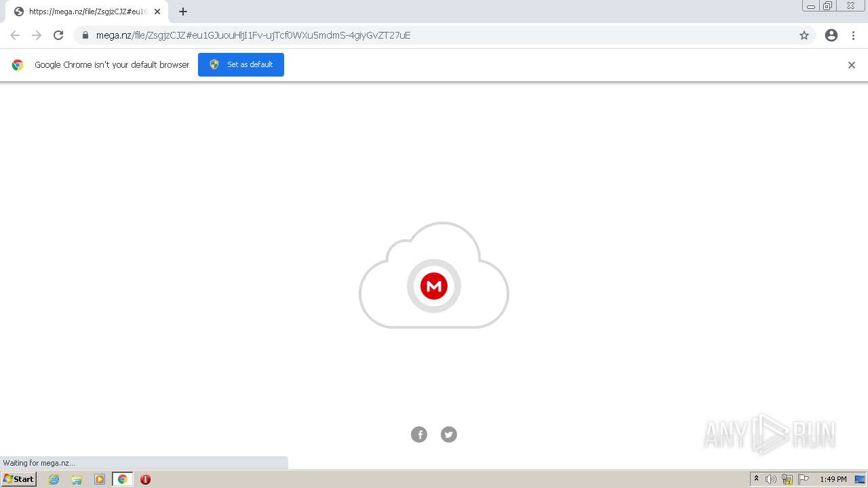This screenshot has height=488, width=868.
Task: Reload the mega.nz page
Action: tap(58, 35)
